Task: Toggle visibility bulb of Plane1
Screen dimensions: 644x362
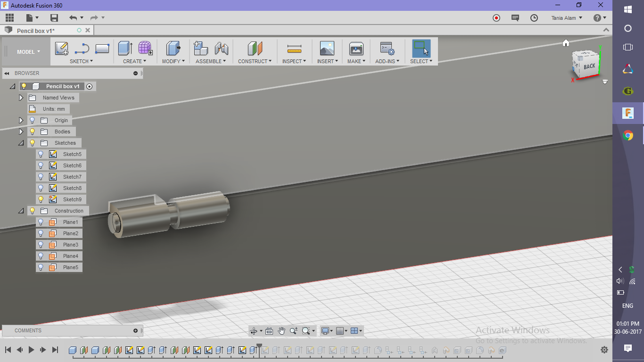Action: [x=41, y=222]
